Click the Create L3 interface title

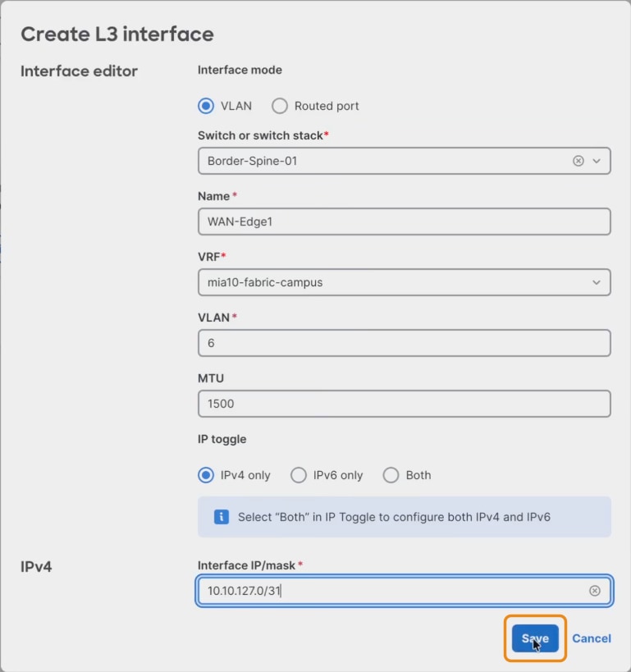coord(117,34)
